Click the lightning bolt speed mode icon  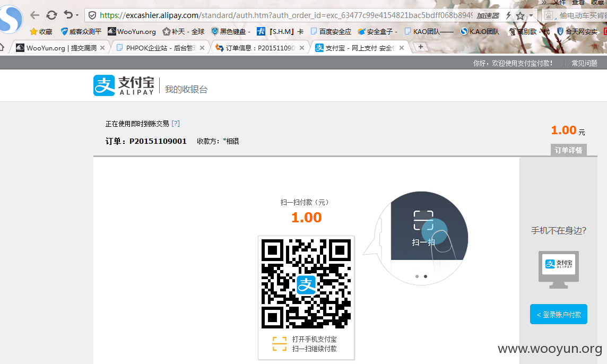click(x=509, y=15)
